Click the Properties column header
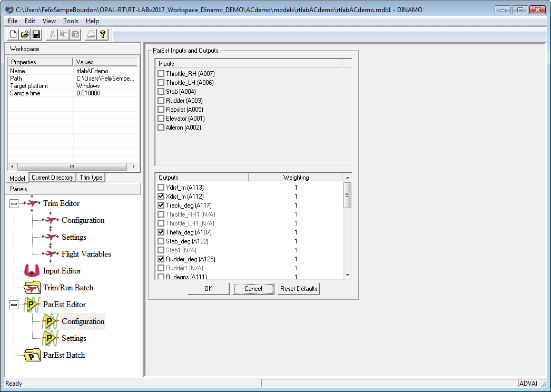The height and width of the screenshot is (392, 551). 41,62
